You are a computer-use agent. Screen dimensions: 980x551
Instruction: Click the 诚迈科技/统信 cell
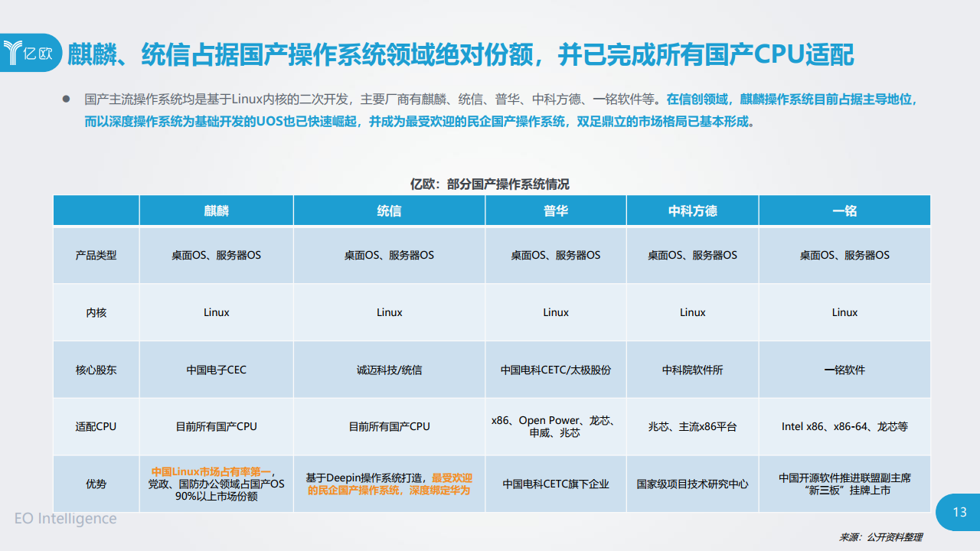pos(390,370)
